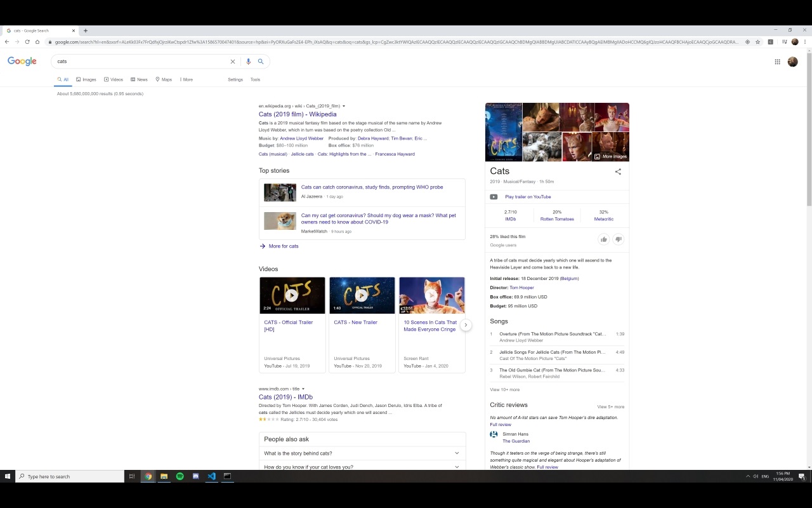Close the cats Google Search tab
This screenshot has height=508, width=812.
tap(74, 30)
